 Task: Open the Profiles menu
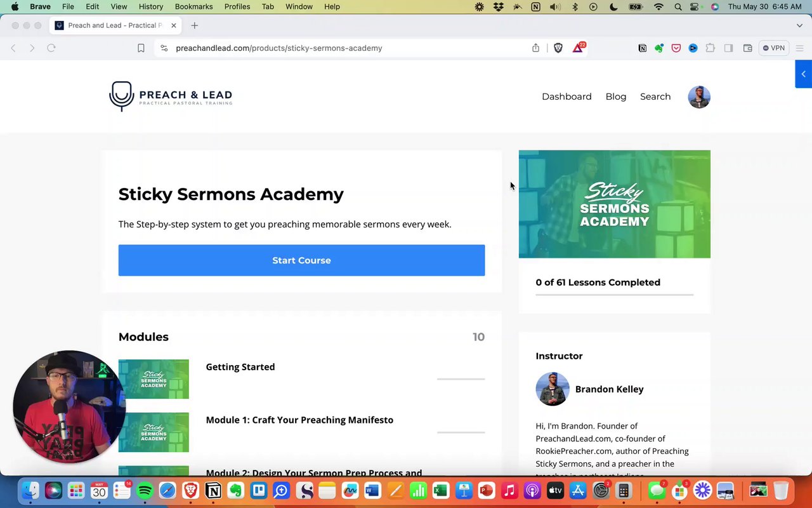pyautogui.click(x=237, y=6)
